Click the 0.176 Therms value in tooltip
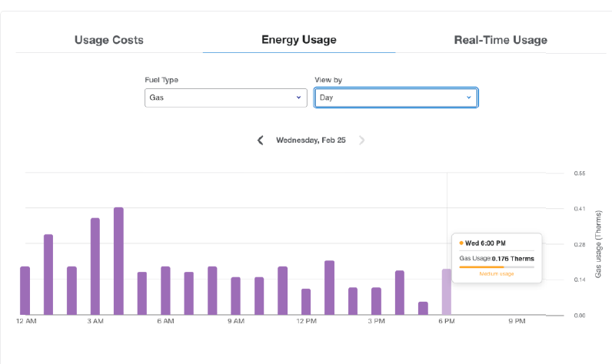612x364 pixels. (513, 259)
